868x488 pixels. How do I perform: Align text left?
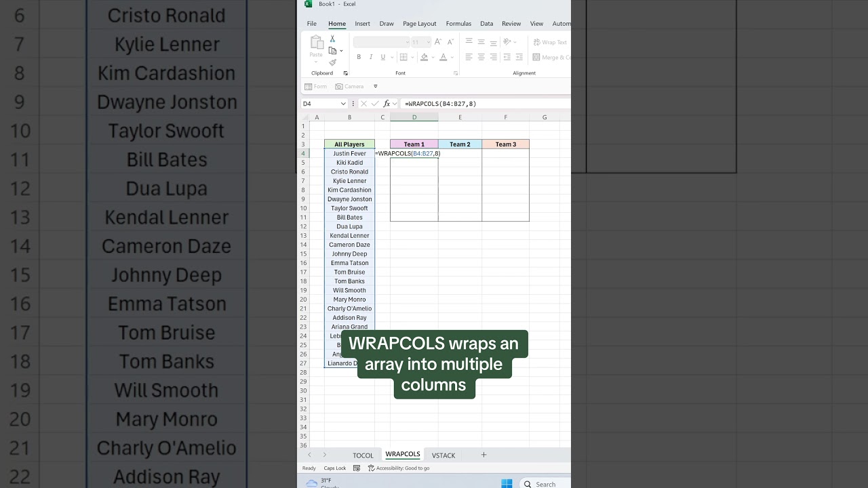469,58
